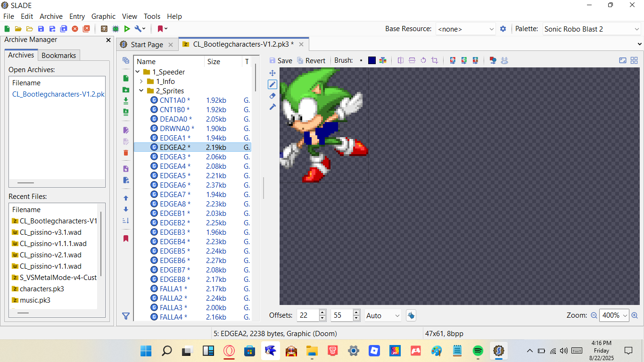Viewport: 644px width, 362px height.
Task: Choose brush shape dot next to Brush label
Action: 361,60
